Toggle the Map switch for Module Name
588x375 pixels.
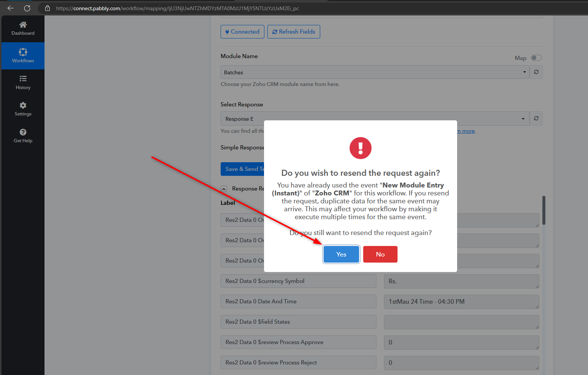point(536,58)
